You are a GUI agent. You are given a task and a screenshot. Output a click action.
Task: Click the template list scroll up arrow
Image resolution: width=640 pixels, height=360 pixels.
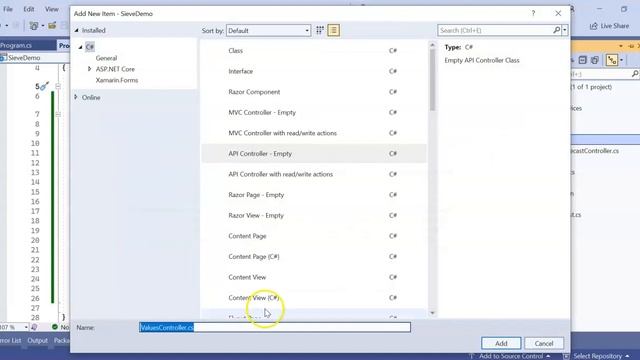432,45
